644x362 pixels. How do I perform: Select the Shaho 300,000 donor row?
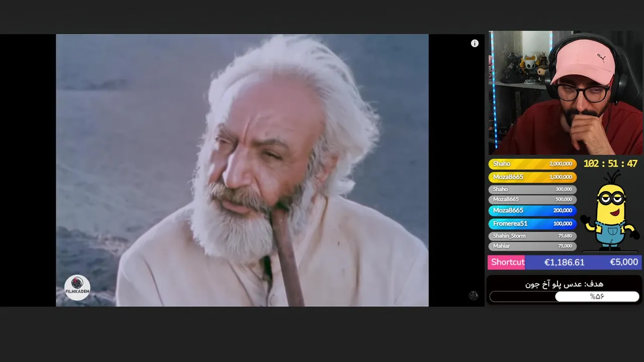coord(532,190)
